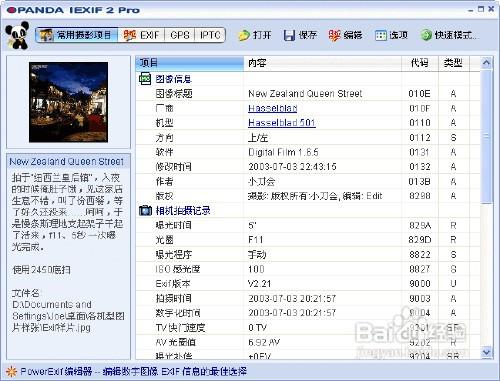Image resolution: width=500 pixels, height=381 pixels.
Task: Click the 项目 column header
Action: click(190, 63)
